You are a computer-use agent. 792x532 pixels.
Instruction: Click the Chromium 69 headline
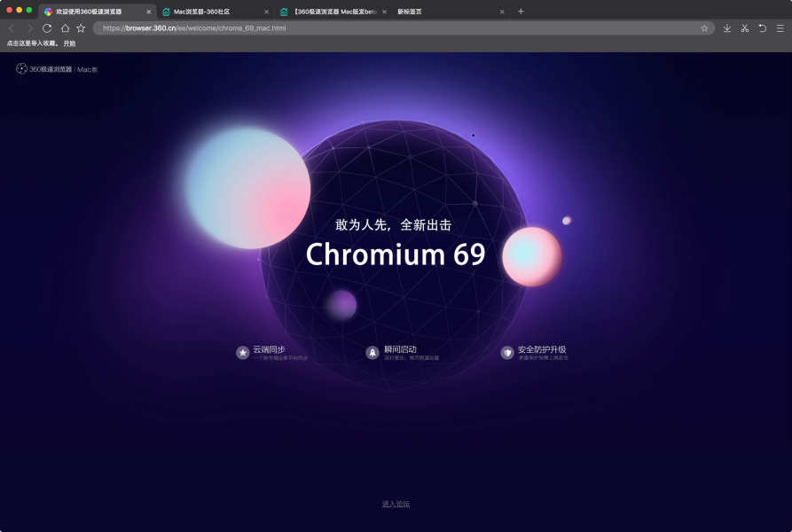coord(396,254)
